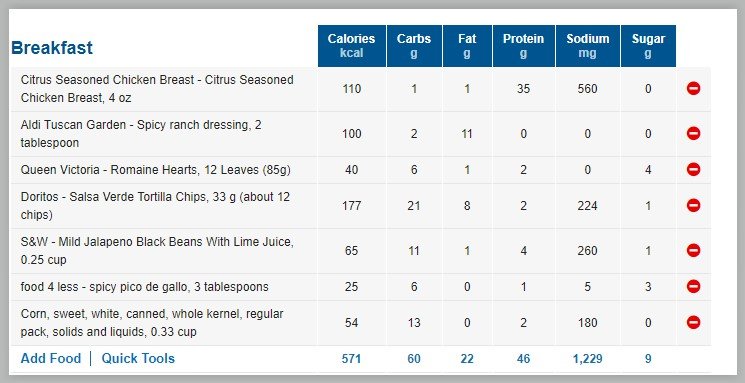
Task: Open the Doritos Salsa Verde Tortilla Chips entry
Action: (155, 206)
